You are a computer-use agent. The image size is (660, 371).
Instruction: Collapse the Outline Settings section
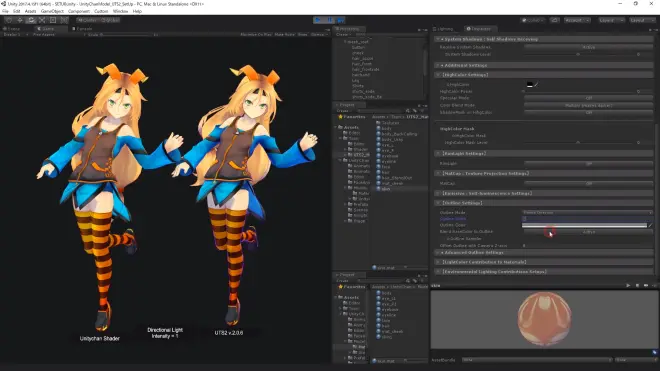pyautogui.click(x=544, y=203)
